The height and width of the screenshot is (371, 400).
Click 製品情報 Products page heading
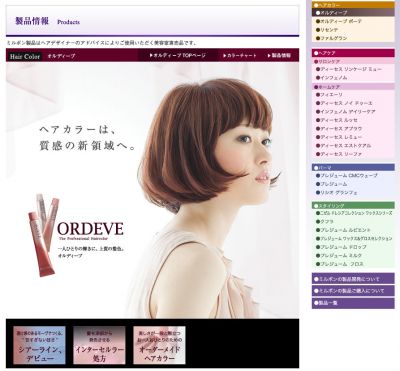(47, 21)
